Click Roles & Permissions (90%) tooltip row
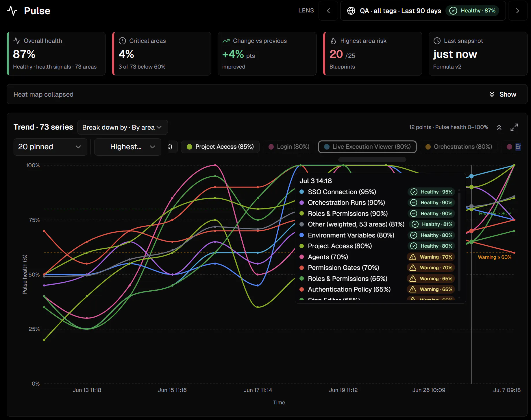The image size is (531, 420). [x=377, y=213]
